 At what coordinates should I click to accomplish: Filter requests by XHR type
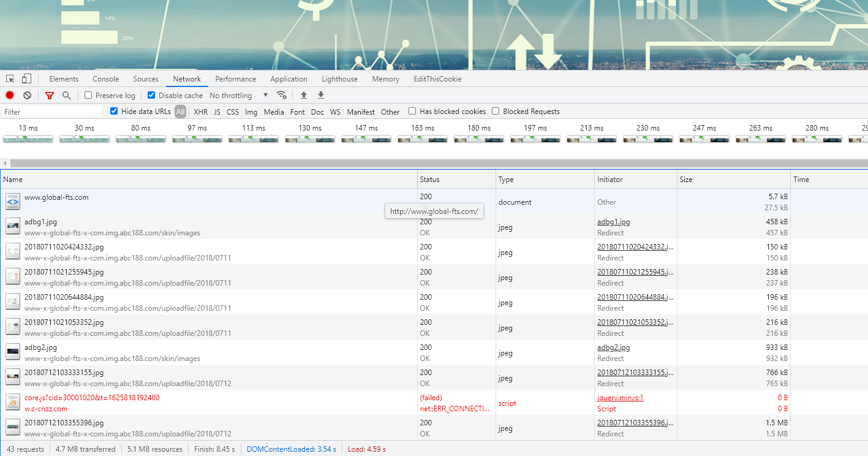point(200,112)
